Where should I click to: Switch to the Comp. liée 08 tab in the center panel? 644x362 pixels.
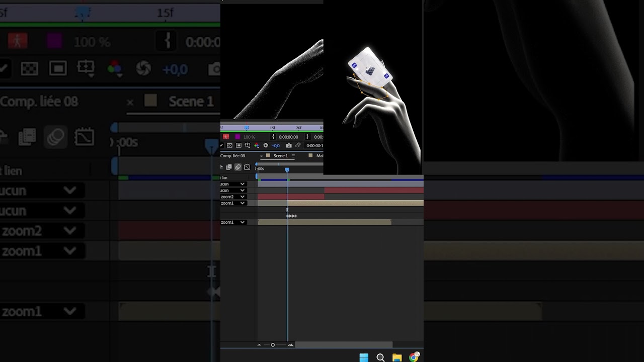pyautogui.click(x=232, y=156)
